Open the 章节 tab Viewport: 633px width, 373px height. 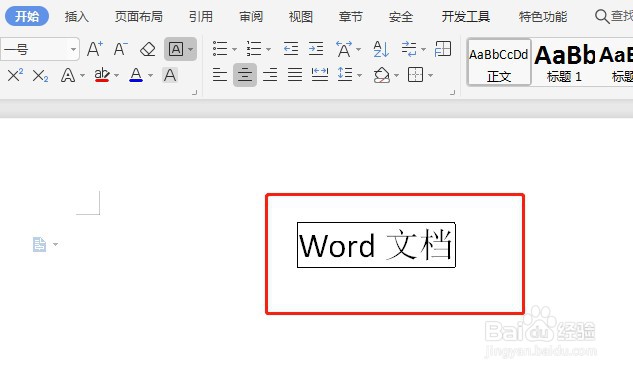[x=350, y=17]
